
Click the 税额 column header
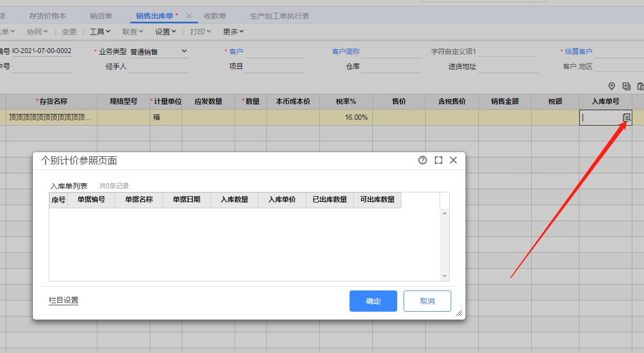pos(555,102)
